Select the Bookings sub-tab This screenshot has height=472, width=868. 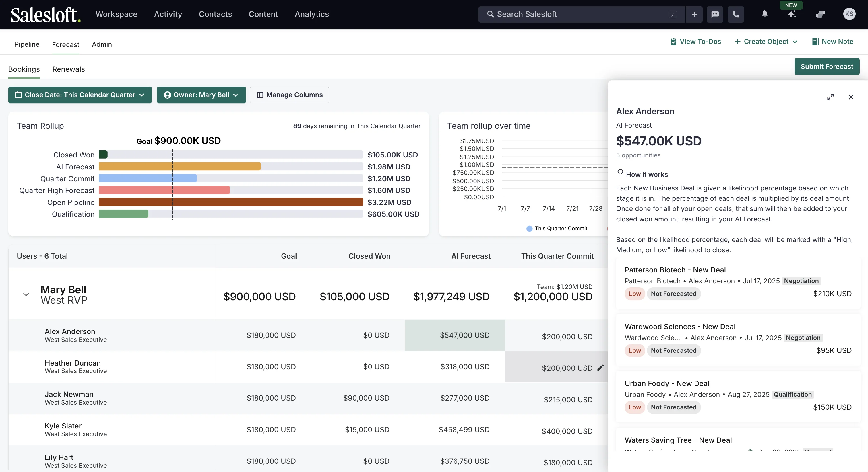[24, 69]
